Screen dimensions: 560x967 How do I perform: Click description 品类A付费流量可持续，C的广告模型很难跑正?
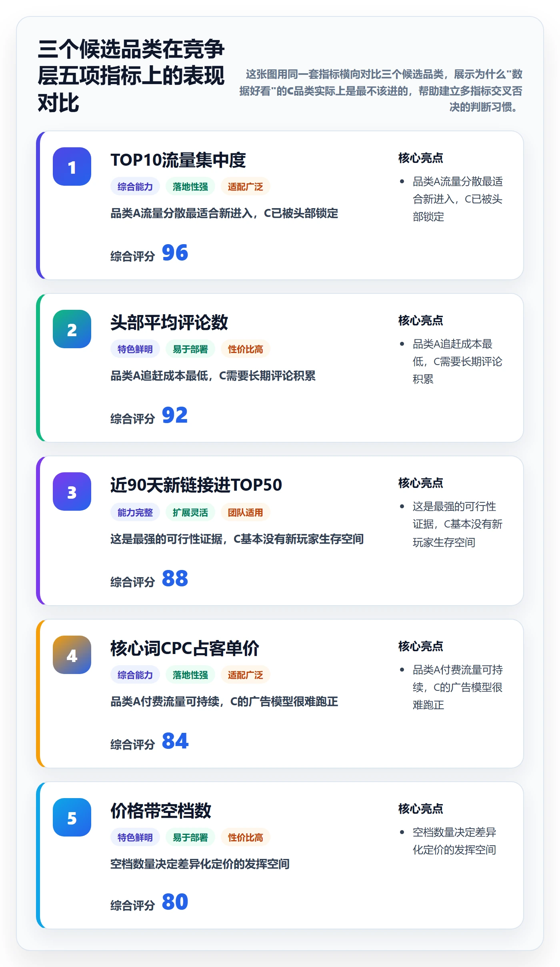(x=224, y=702)
